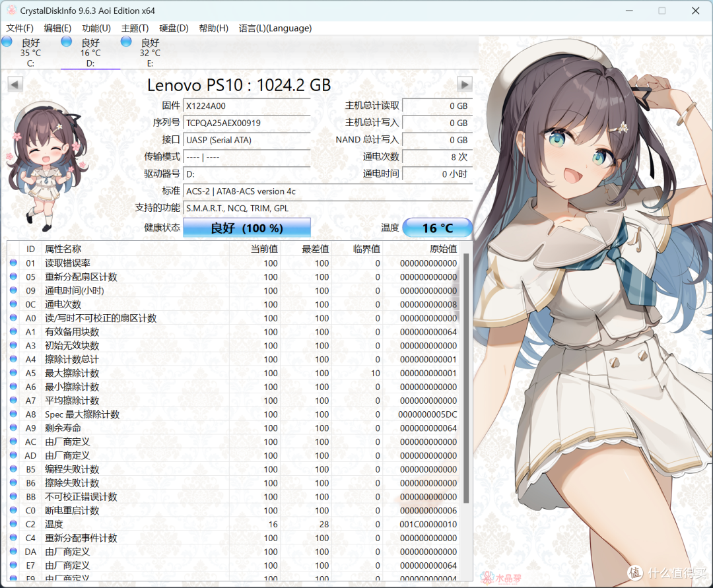The image size is (713, 588).
Task: Click status icon for 01 读取错误率
Action: [13, 263]
